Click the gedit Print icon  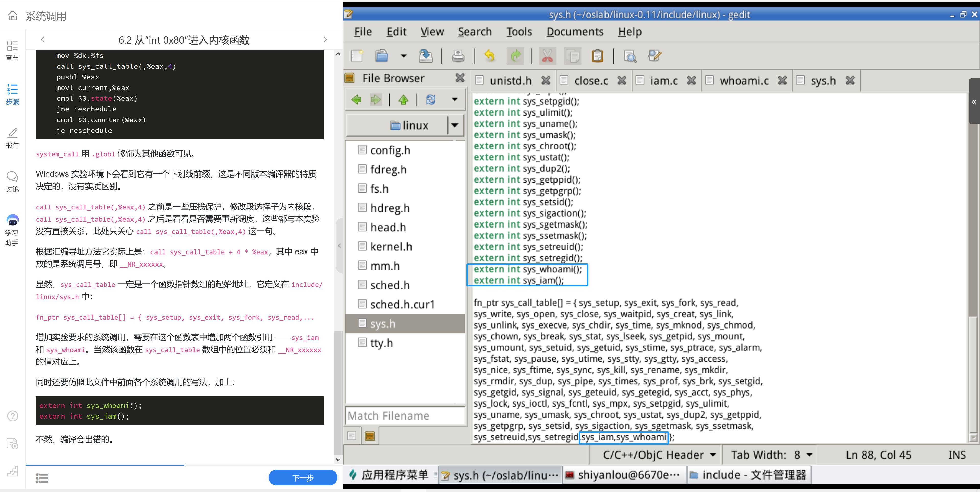click(x=458, y=56)
